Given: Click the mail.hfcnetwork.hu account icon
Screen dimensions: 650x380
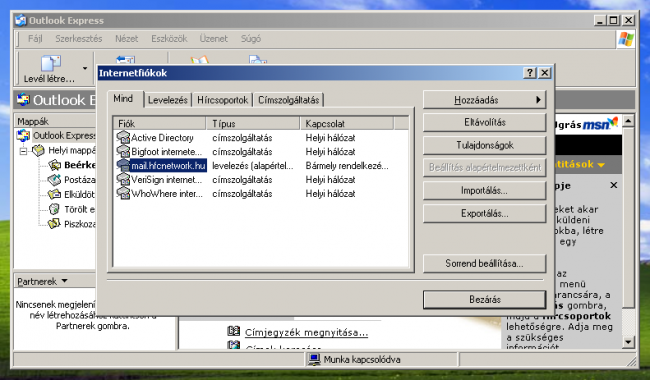Looking at the screenshot, I should pyautogui.click(x=123, y=165).
